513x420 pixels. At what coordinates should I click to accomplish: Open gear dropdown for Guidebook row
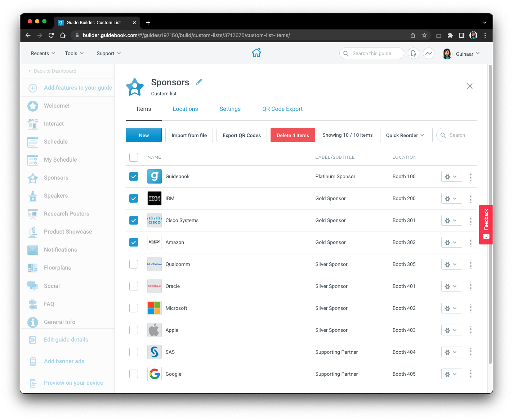[451, 177]
